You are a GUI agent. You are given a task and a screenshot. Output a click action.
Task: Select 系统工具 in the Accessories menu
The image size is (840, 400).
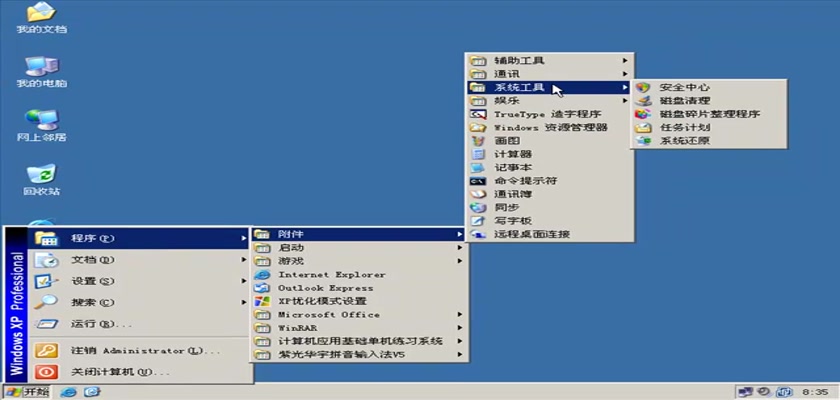point(550,87)
